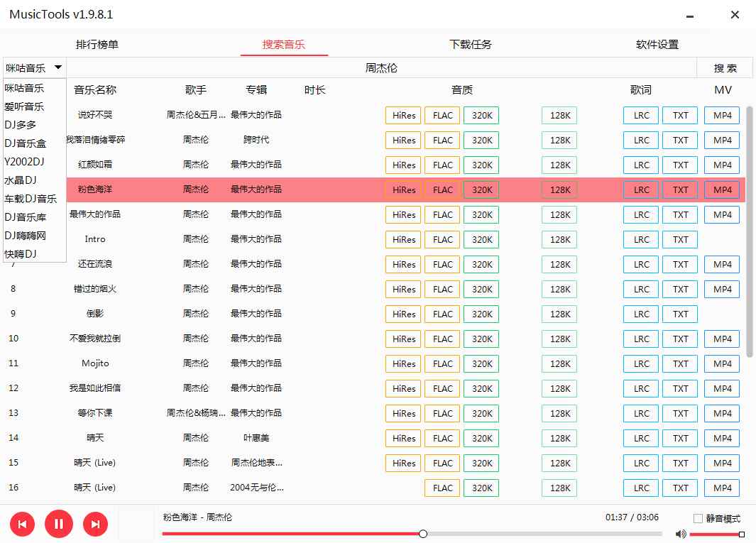
Task: Get TXT lyrics for Mojito
Action: 680,363
